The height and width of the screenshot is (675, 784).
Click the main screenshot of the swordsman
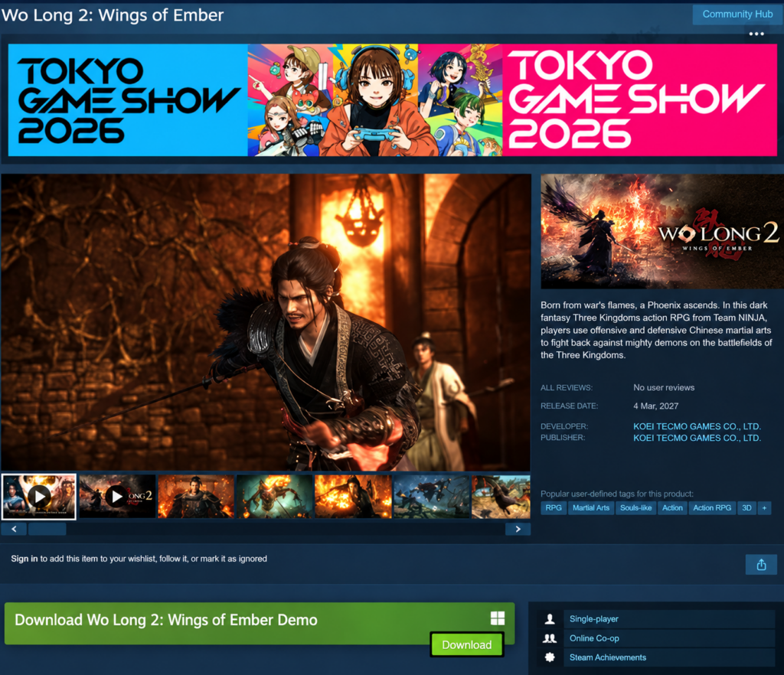pos(266,322)
